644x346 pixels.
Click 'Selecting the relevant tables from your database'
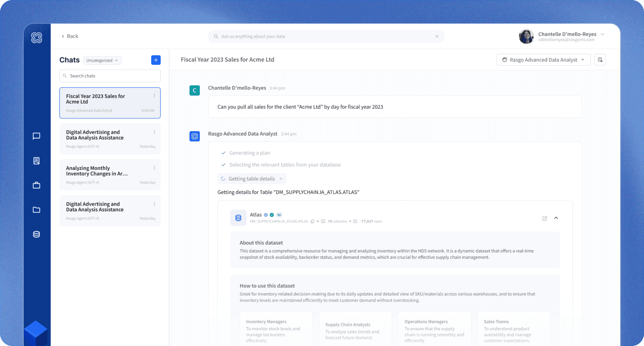pos(285,165)
